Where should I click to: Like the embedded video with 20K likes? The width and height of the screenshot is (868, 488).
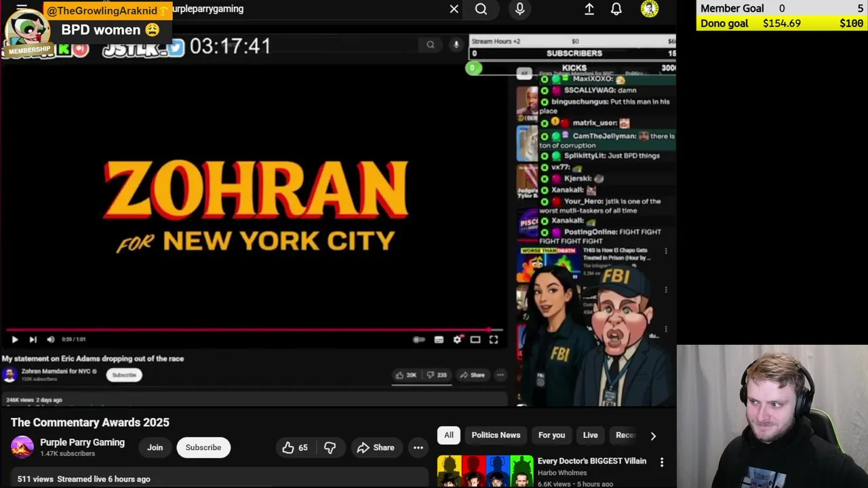click(x=406, y=375)
